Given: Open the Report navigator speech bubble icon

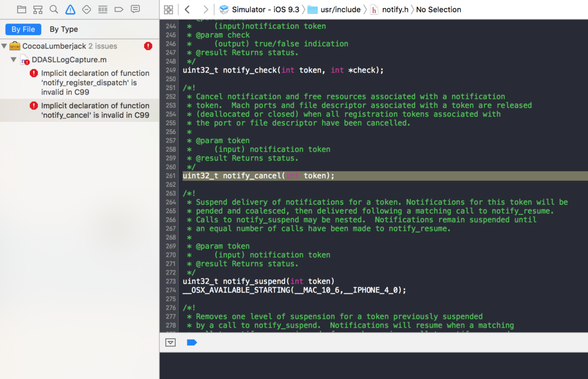Looking at the screenshot, I should coord(136,9).
